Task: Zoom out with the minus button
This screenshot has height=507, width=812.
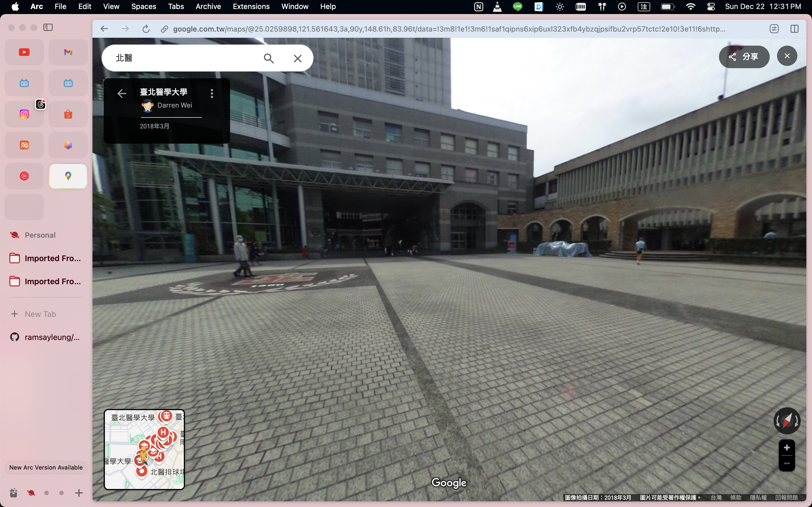Action: tap(787, 463)
